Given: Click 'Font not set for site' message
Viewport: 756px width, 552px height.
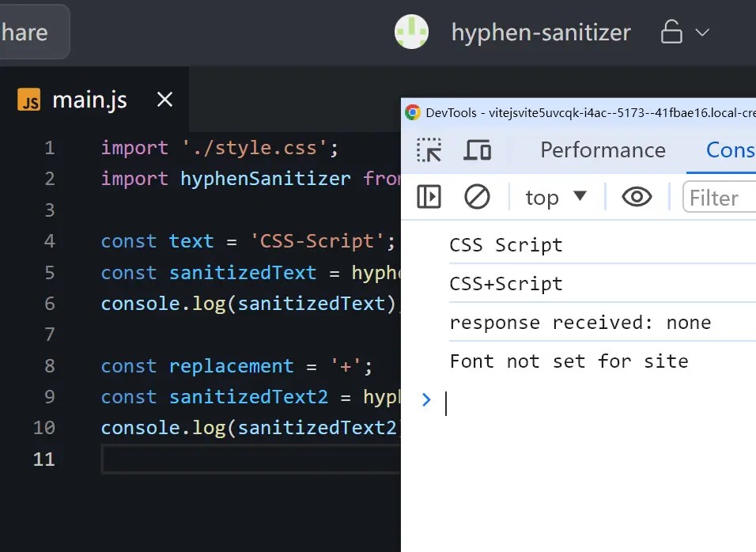Looking at the screenshot, I should (x=569, y=361).
